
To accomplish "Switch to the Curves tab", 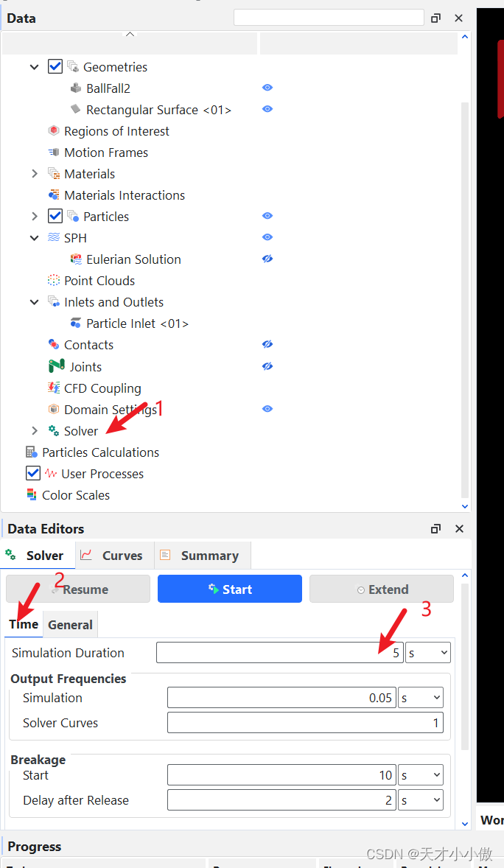I will (115, 556).
